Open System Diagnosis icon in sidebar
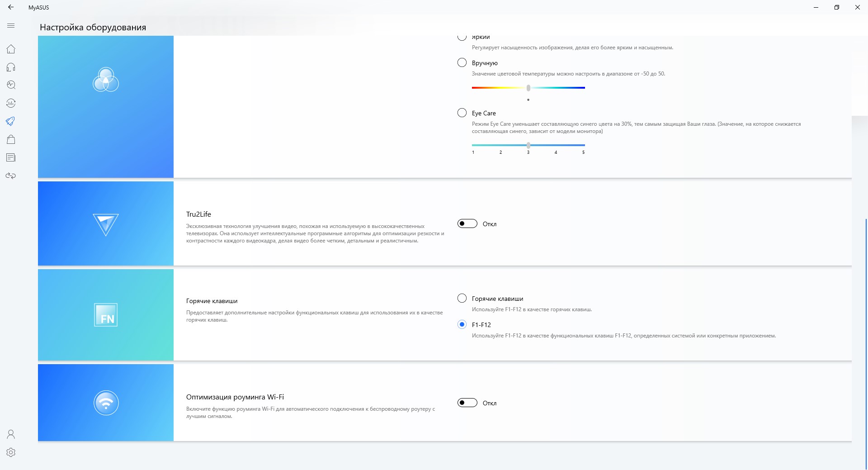This screenshot has height=470, width=868. pos(11,85)
